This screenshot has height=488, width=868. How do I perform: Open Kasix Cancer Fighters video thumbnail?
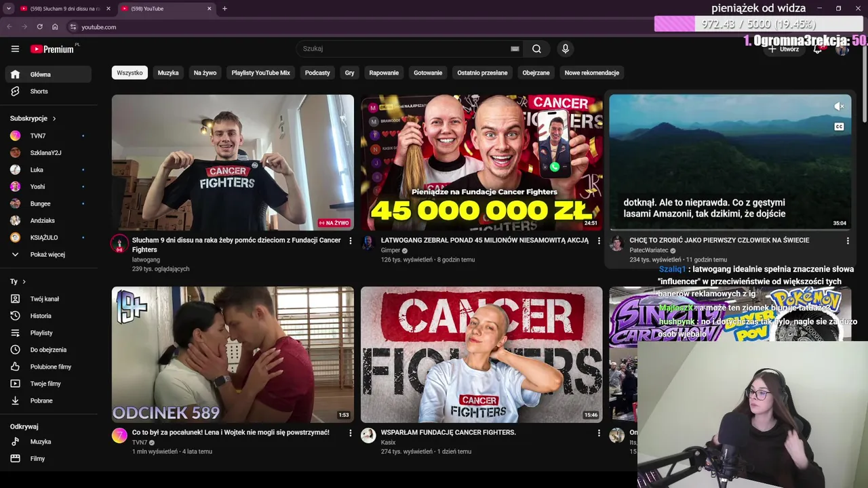click(x=481, y=354)
